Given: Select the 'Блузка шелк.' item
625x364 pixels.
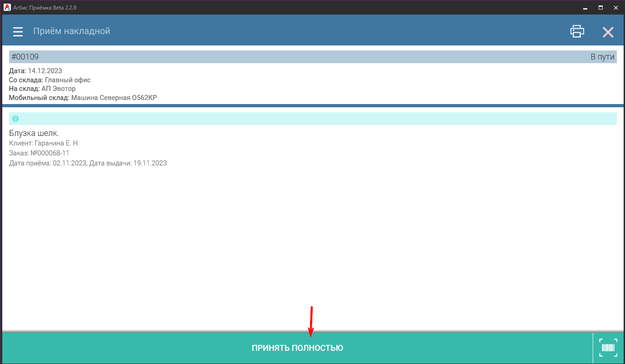Looking at the screenshot, I should [x=34, y=133].
